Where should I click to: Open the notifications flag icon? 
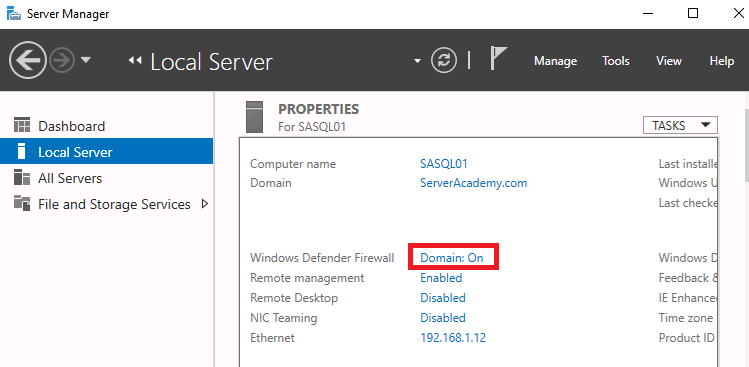[x=498, y=58]
